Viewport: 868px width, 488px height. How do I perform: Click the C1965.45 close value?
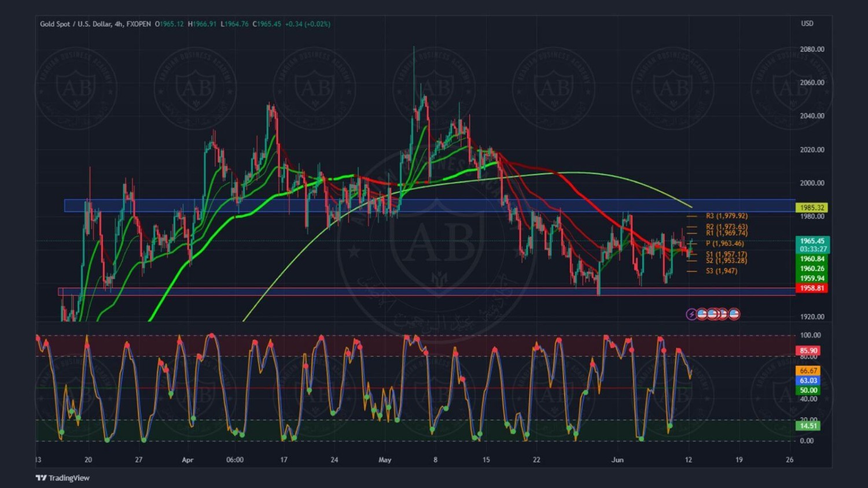tap(267, 24)
